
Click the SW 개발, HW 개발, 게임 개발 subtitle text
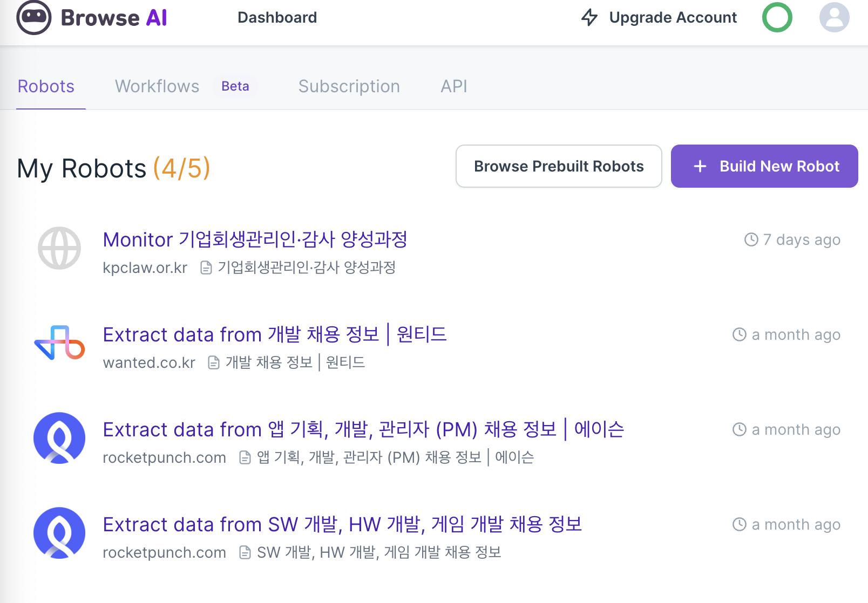click(x=379, y=552)
